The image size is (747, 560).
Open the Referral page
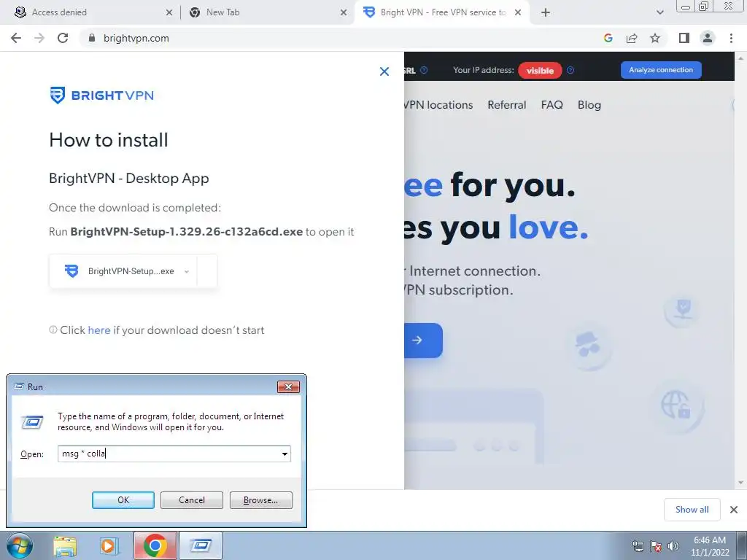pyautogui.click(x=507, y=105)
